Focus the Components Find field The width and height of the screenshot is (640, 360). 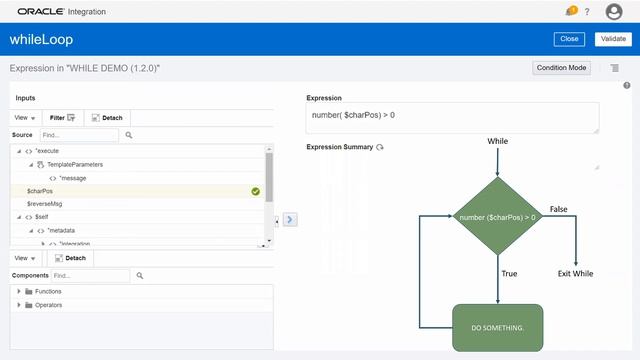pos(90,276)
